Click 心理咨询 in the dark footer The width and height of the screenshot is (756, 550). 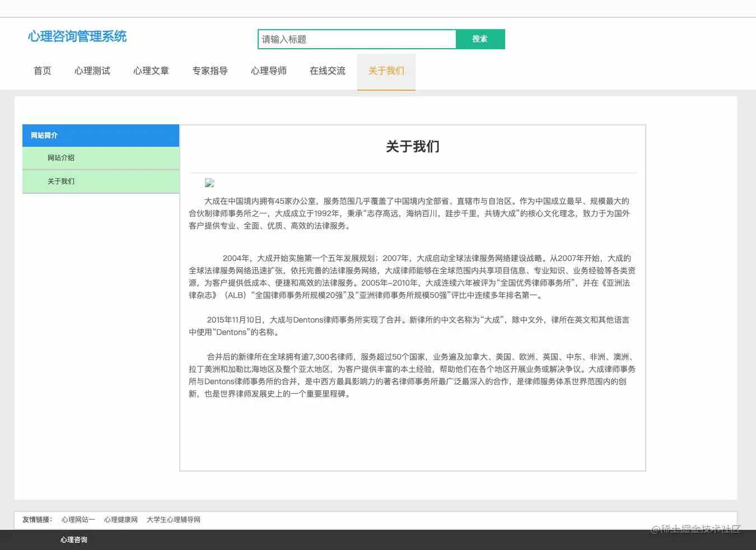pos(74,540)
